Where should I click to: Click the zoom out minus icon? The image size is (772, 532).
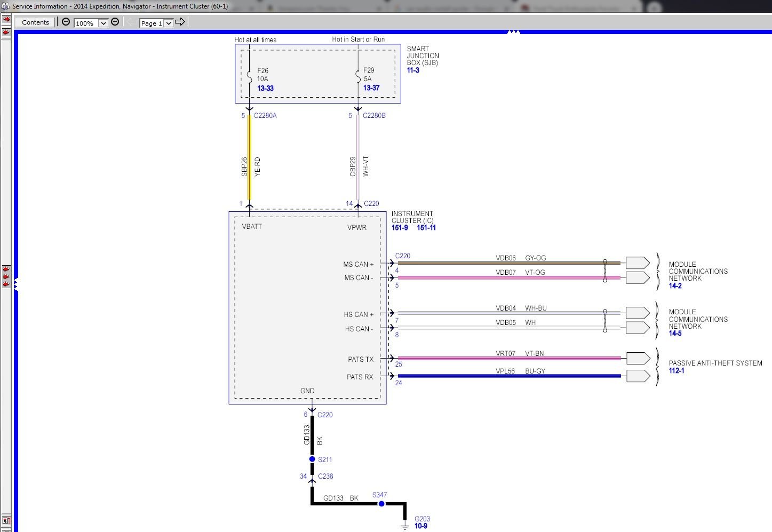pyautogui.click(x=66, y=22)
